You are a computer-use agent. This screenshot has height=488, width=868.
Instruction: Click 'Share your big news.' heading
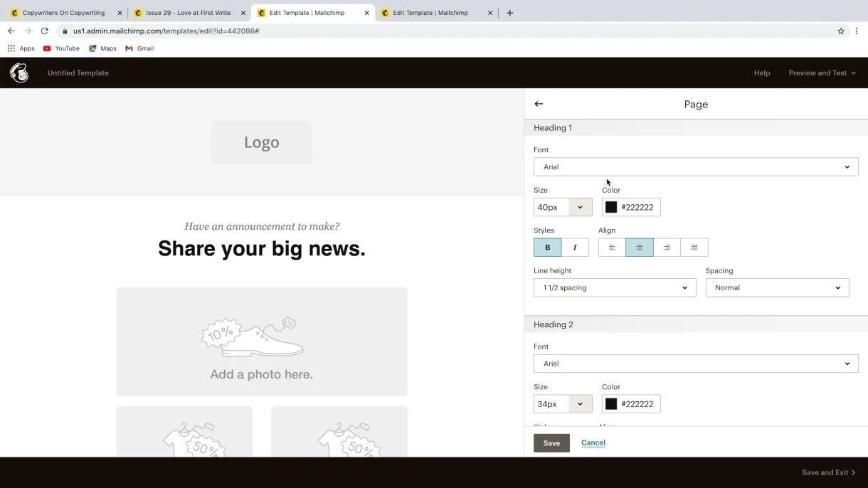(x=262, y=248)
